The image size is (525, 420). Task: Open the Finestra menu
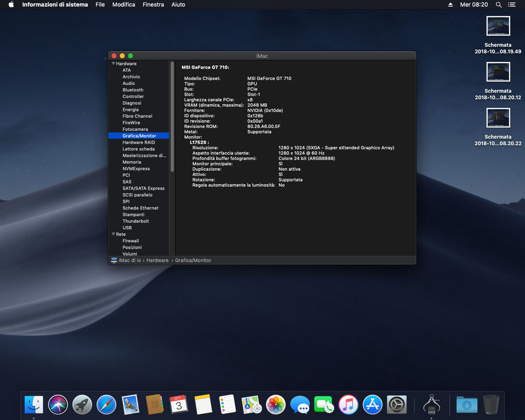[153, 5]
